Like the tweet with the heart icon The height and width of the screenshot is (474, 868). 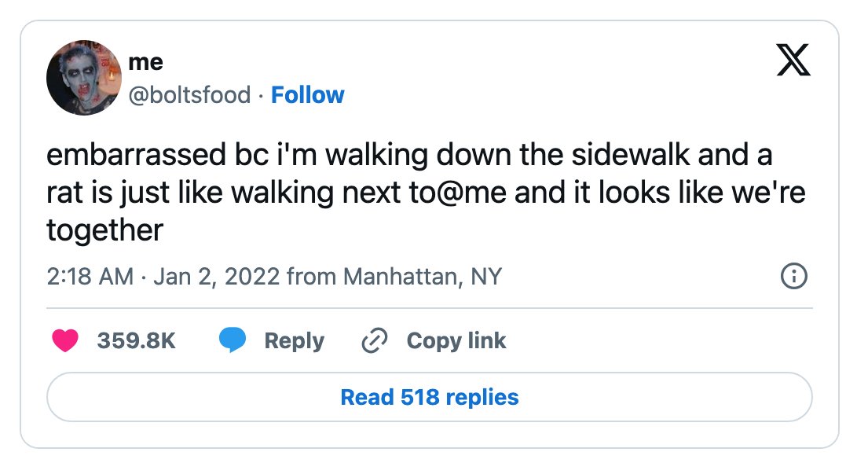(x=65, y=340)
